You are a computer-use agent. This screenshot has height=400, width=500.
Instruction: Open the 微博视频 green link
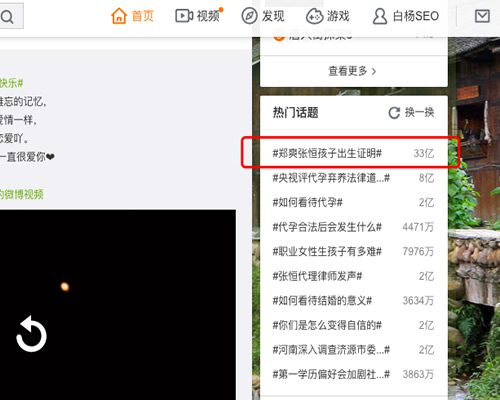tap(22, 194)
